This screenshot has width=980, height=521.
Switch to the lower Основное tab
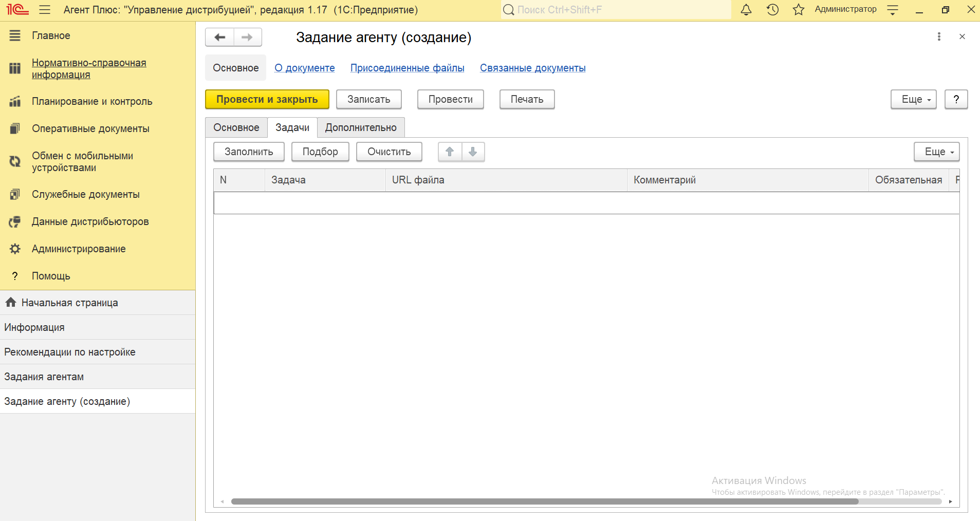(236, 127)
